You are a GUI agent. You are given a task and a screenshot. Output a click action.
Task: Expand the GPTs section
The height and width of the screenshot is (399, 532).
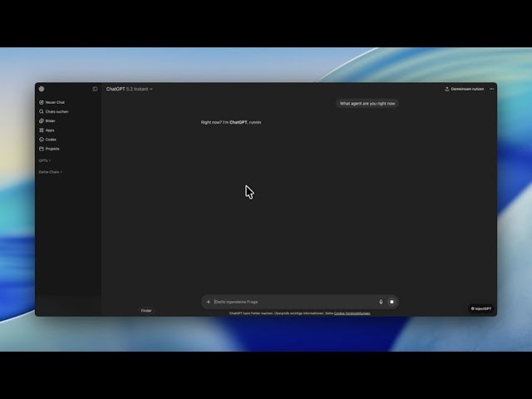pos(44,160)
